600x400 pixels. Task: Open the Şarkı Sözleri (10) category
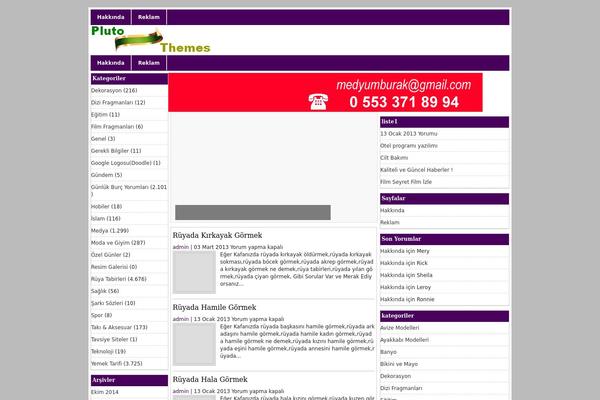point(113,303)
